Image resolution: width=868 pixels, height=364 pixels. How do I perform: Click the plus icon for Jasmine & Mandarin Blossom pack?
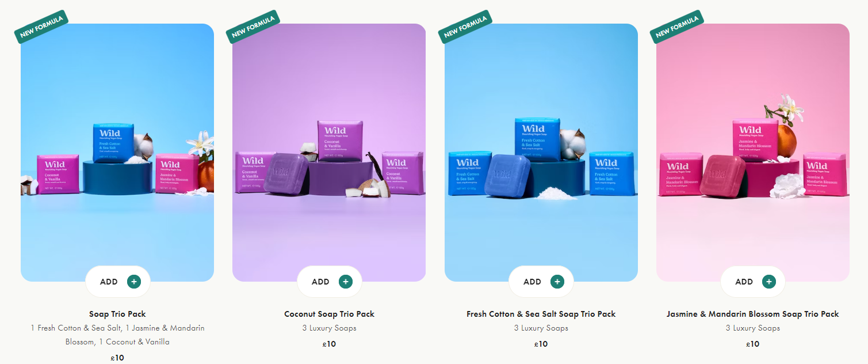click(x=769, y=282)
